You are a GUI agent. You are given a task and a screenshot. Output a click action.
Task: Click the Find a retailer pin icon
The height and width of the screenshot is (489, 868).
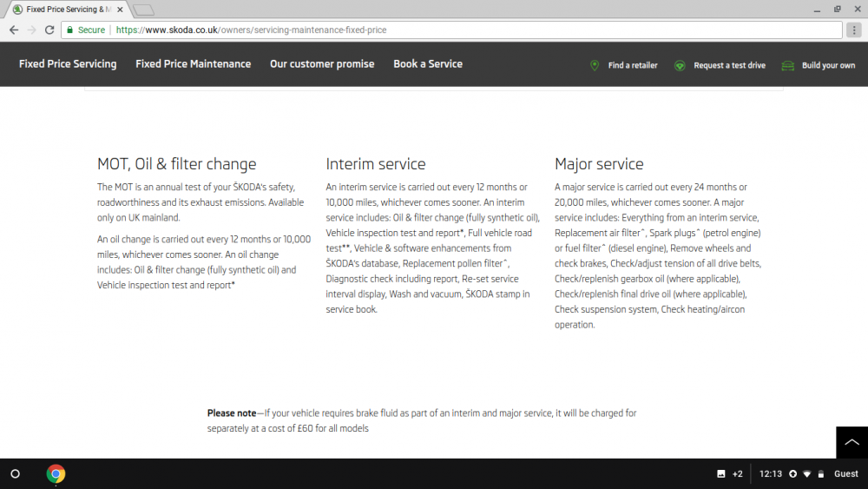pos(595,65)
